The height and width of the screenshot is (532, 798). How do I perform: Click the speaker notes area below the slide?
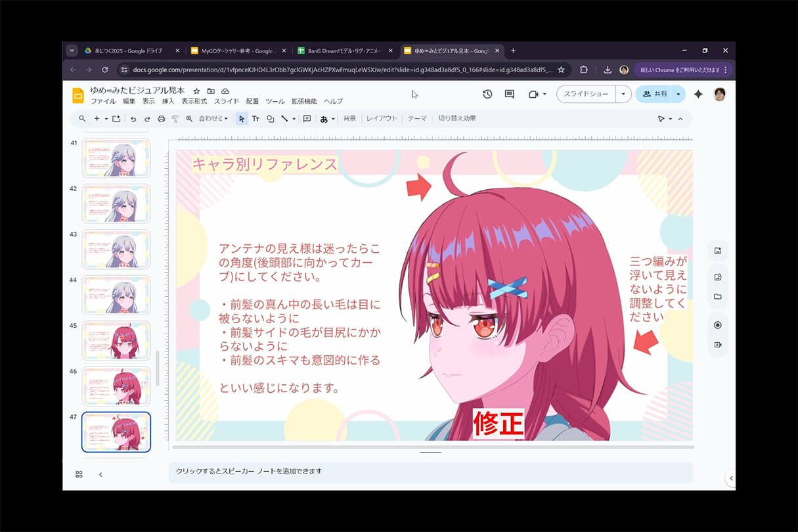[430, 473]
